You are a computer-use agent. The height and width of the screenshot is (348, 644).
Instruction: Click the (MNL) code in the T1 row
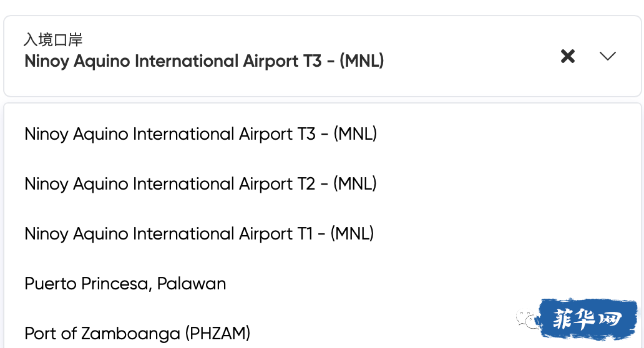pyautogui.click(x=353, y=234)
